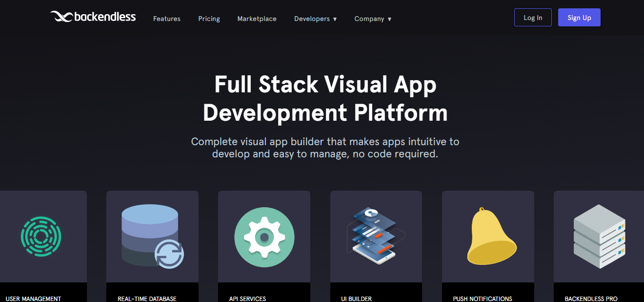Expand the Developers dropdown menu
The image size is (644, 302).
[316, 19]
